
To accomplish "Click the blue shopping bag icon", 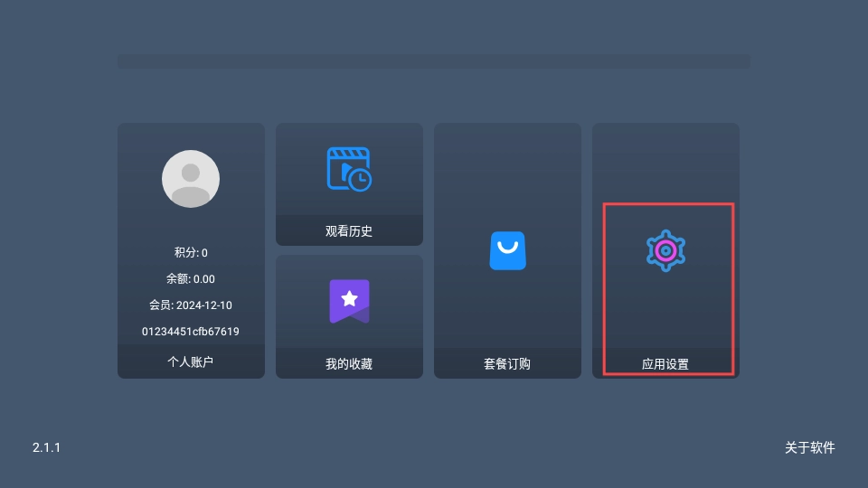I will pos(507,250).
